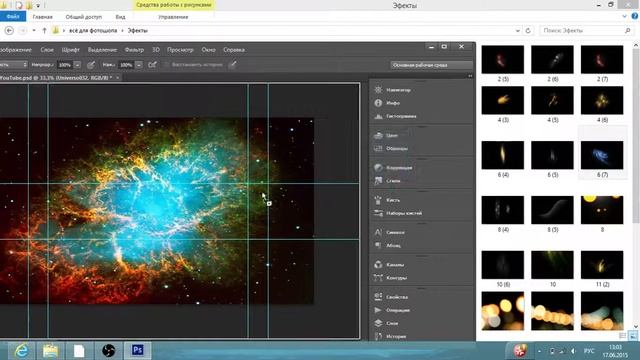Open the Кисть brush panel icon

coord(378,200)
